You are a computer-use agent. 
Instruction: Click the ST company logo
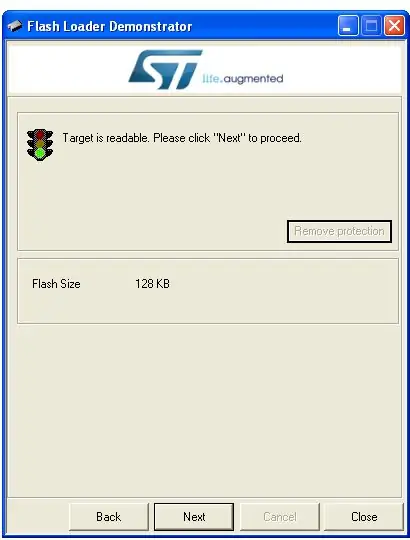tap(165, 70)
